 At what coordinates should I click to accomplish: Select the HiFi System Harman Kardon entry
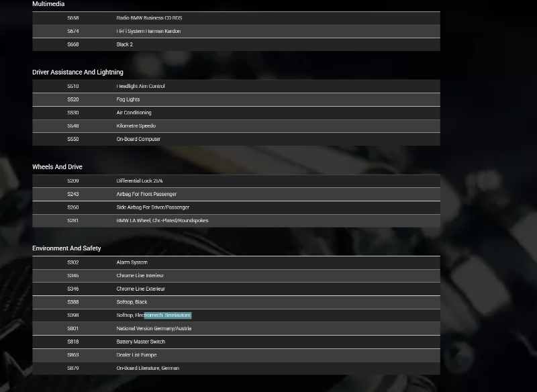point(148,31)
